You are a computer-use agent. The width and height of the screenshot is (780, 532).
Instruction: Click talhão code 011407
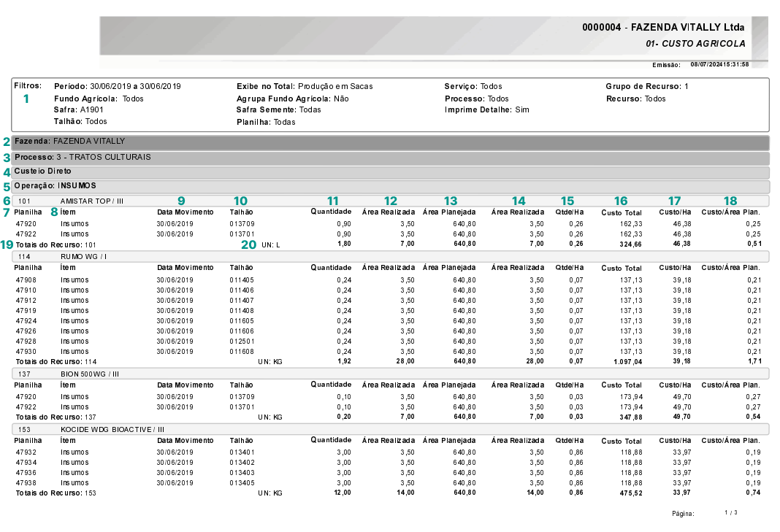click(242, 301)
